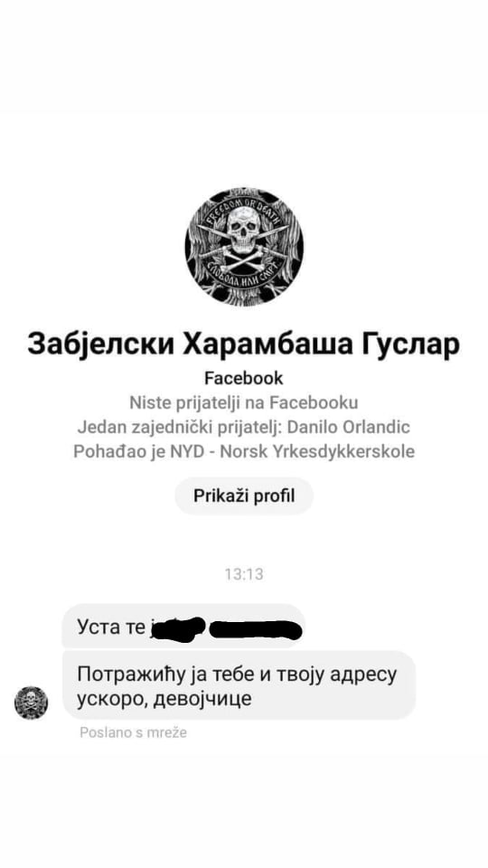Open the large skull emblem profile picture
488x868 pixels.
[244, 247]
